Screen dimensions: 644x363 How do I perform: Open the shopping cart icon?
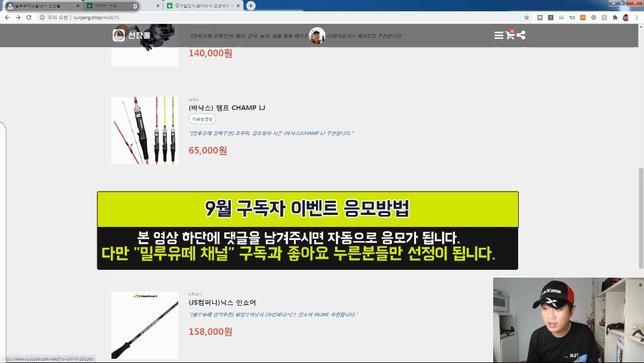(510, 35)
